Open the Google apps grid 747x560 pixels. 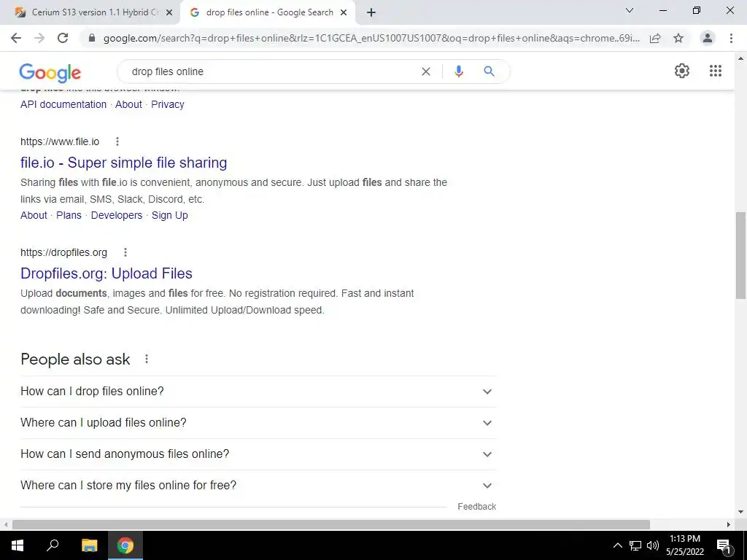point(715,71)
